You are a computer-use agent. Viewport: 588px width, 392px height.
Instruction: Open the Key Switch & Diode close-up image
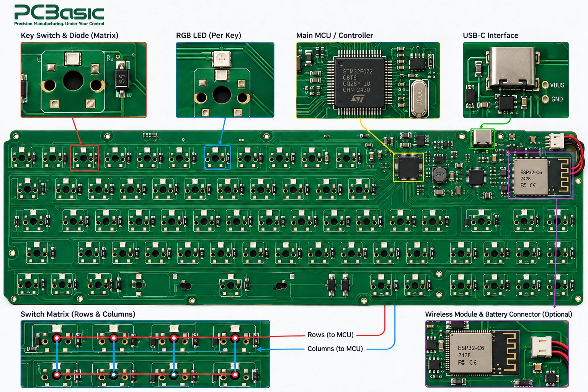(83, 80)
